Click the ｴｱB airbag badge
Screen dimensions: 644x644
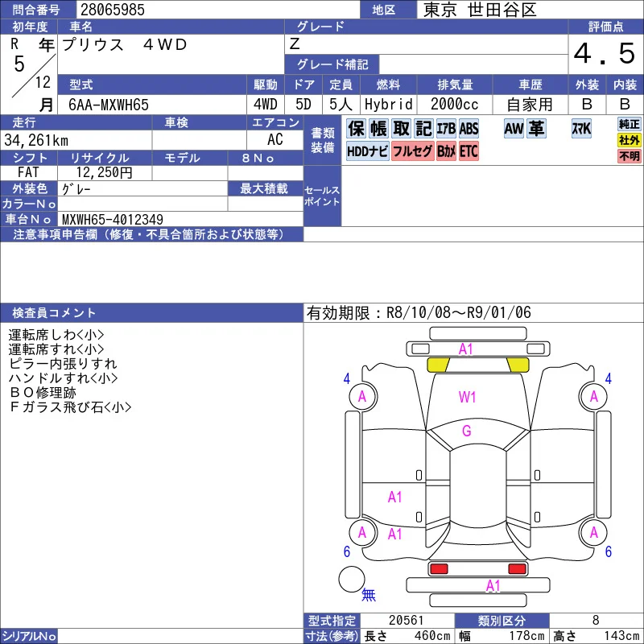(446, 129)
